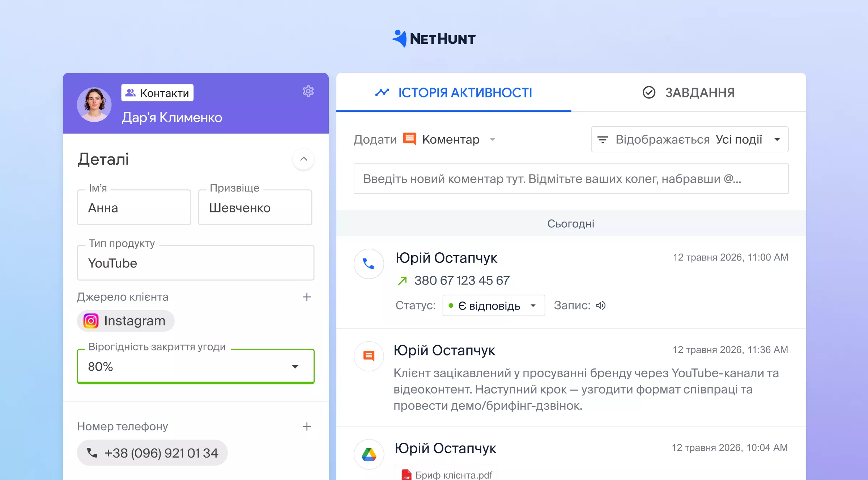Click the orange comment icon next to Додати
Image resolution: width=868 pixels, height=480 pixels.
[x=410, y=139]
